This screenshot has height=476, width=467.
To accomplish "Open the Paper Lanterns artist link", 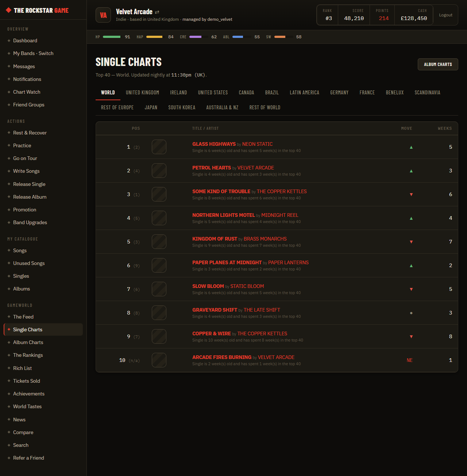I will (288, 262).
